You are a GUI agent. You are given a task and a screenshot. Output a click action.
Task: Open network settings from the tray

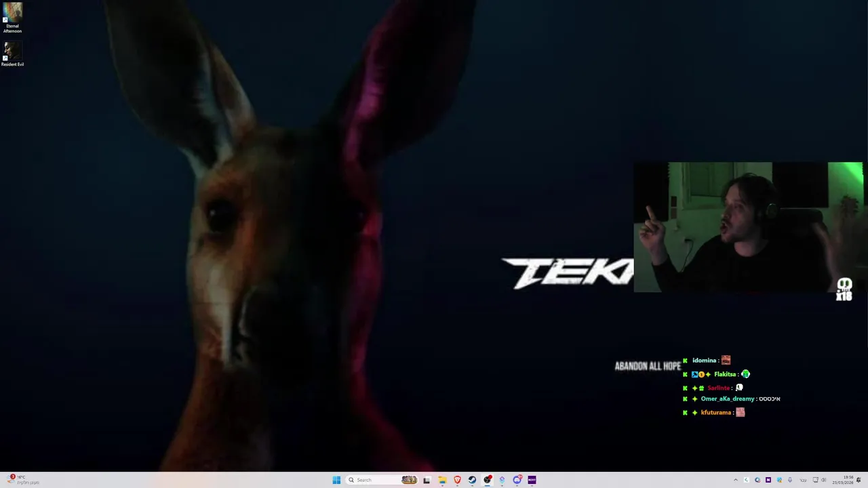pyautogui.click(x=816, y=480)
